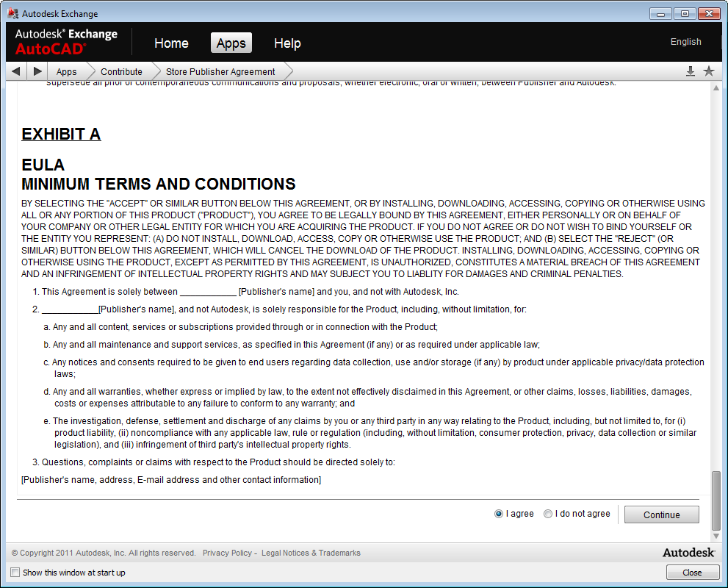This screenshot has height=588, width=728.
Task: Click the vertical scrollbar thumb
Action: point(717,501)
